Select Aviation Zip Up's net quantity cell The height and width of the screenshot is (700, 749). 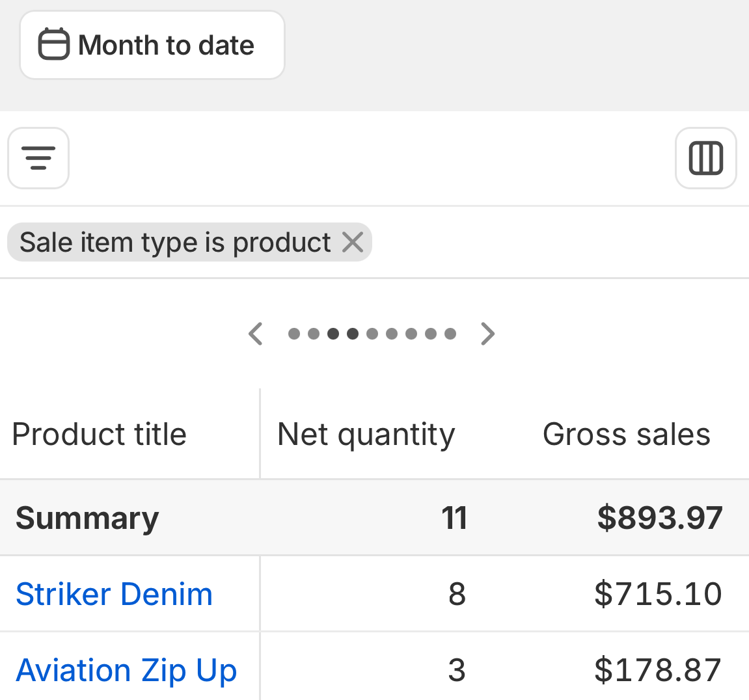[x=457, y=670]
